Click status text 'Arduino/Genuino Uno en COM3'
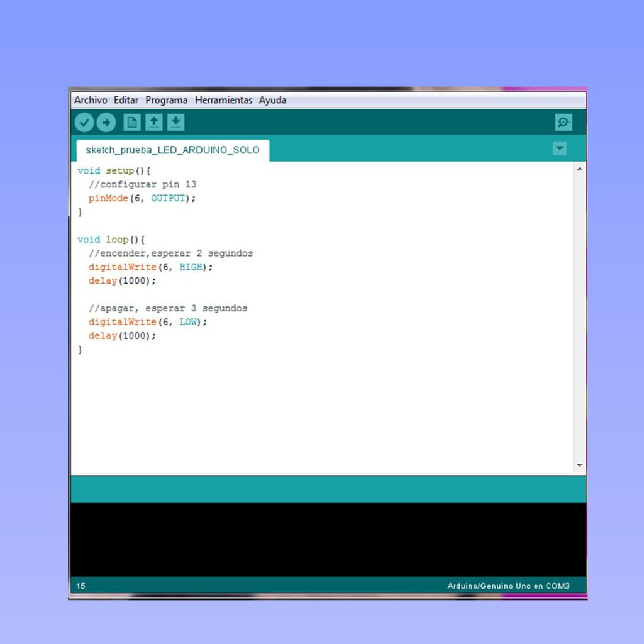 coord(508,586)
